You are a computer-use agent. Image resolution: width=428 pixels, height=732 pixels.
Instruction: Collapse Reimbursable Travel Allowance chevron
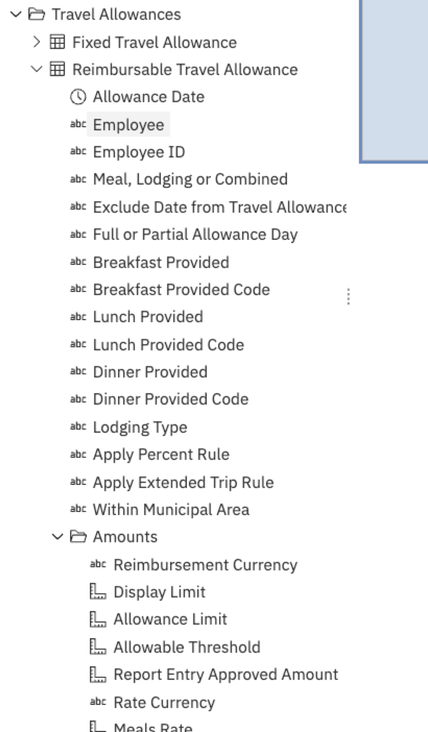36,69
